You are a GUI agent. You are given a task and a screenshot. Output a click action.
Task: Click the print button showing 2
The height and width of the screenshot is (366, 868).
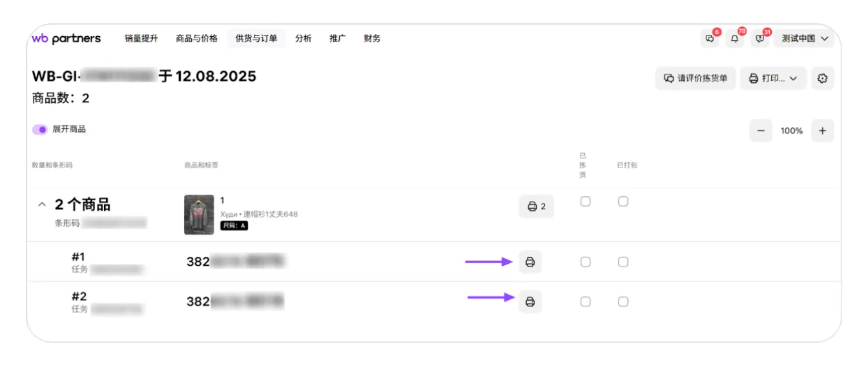tap(536, 206)
